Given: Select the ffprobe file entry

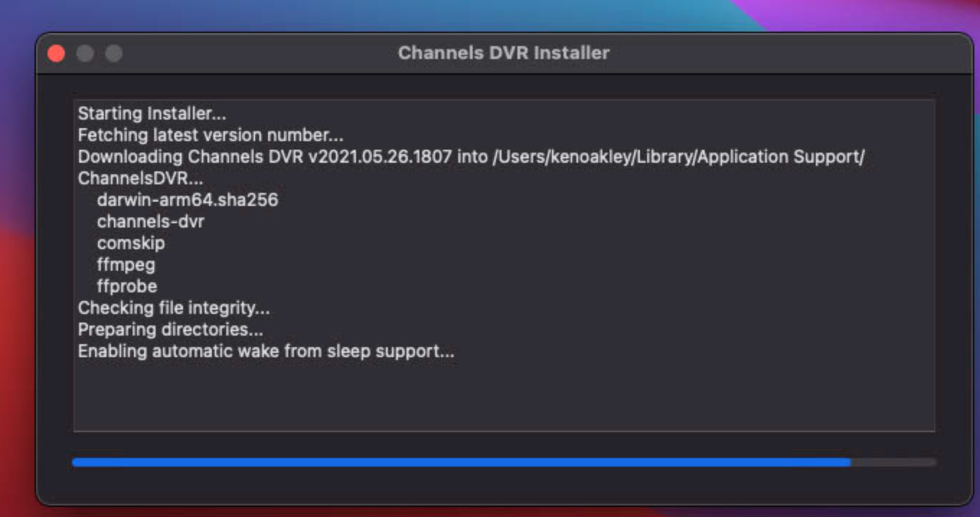Looking at the screenshot, I should (x=127, y=287).
